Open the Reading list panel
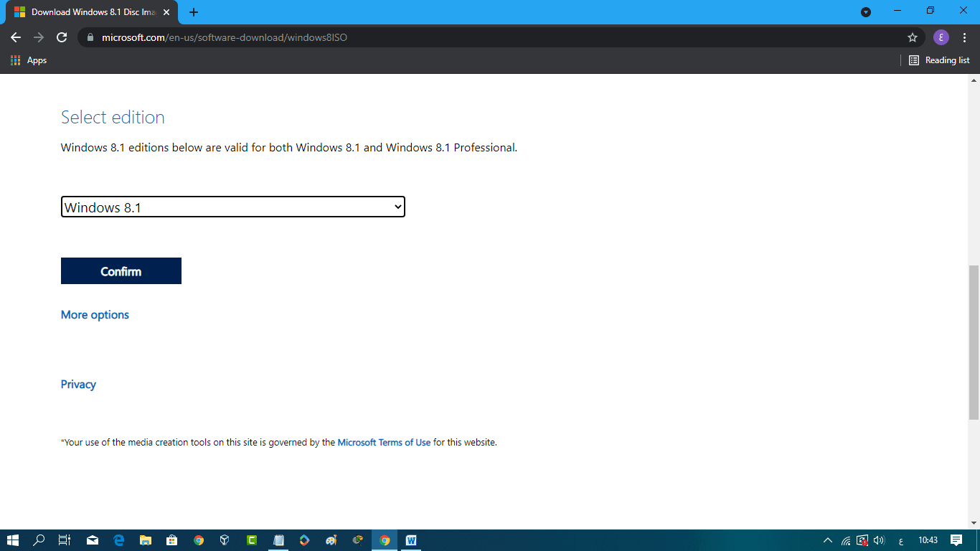The height and width of the screenshot is (551, 980). tap(939, 60)
